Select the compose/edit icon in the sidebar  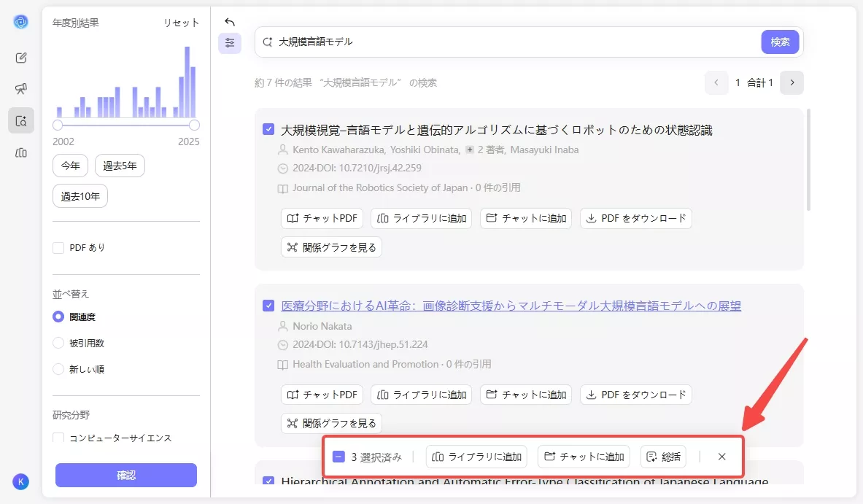pos(21,58)
